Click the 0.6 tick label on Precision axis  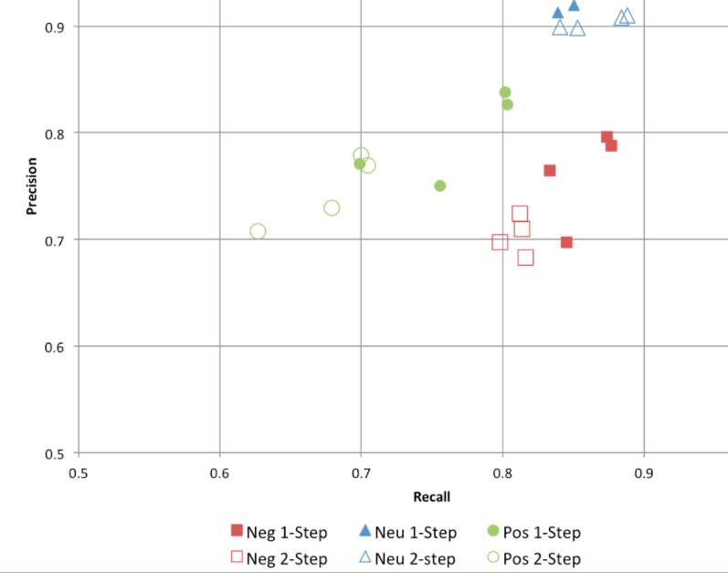[x=57, y=346]
